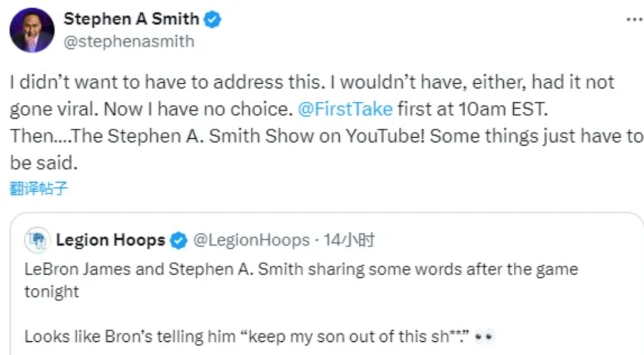Click the Legion Hoops profile avatar

click(37, 240)
